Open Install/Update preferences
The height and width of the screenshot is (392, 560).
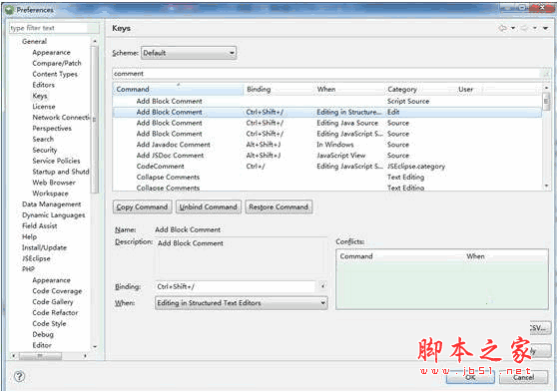click(x=44, y=247)
